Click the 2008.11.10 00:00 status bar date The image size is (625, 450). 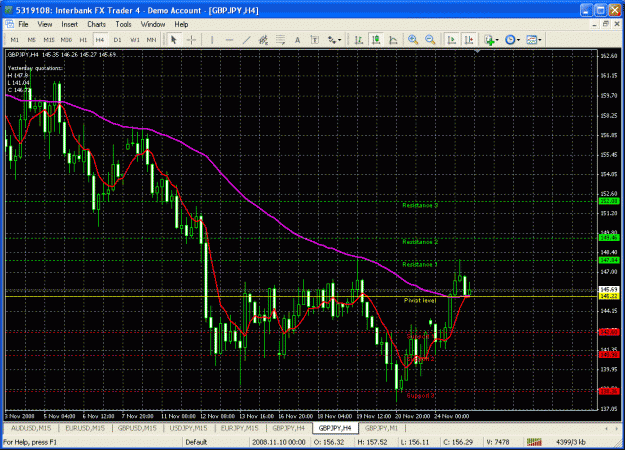point(279,442)
